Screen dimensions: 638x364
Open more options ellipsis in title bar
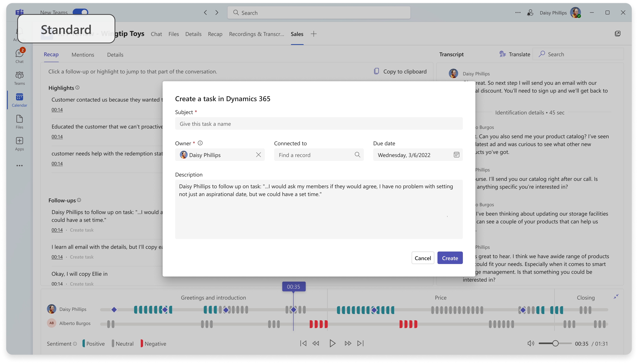pyautogui.click(x=518, y=12)
